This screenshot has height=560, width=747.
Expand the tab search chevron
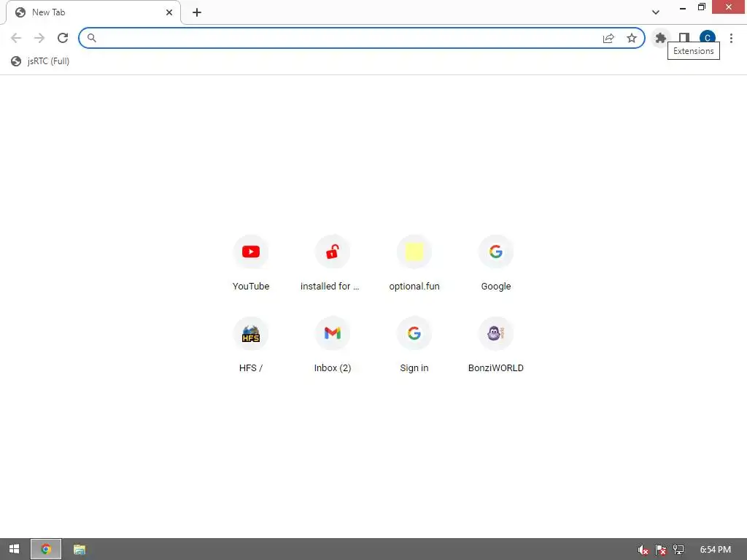point(656,12)
